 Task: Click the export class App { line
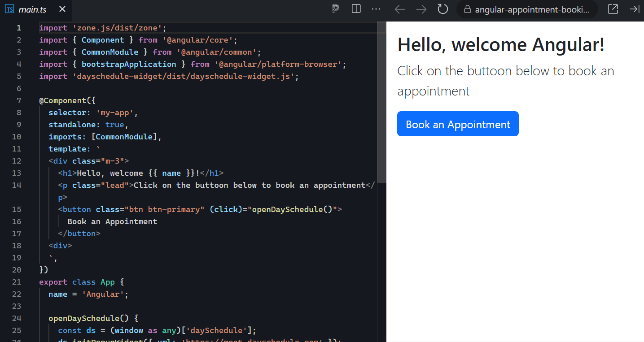(81, 282)
